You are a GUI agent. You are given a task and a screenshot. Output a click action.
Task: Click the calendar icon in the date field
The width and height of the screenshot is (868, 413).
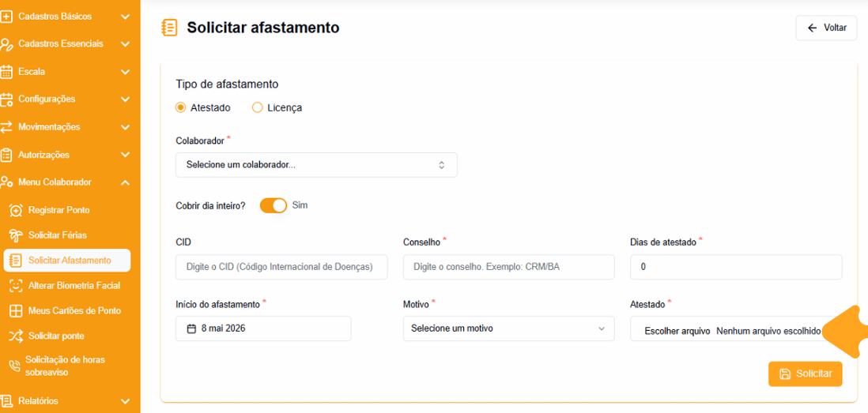click(x=191, y=329)
